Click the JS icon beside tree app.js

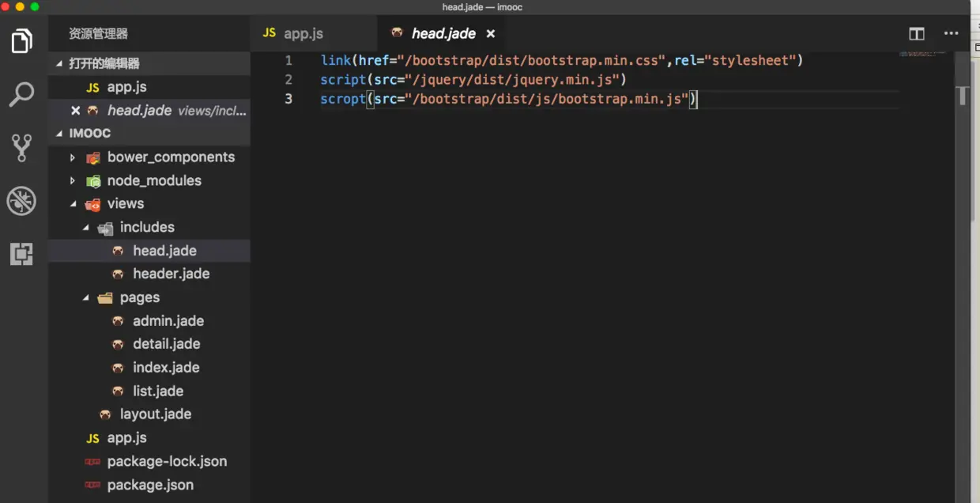92,438
